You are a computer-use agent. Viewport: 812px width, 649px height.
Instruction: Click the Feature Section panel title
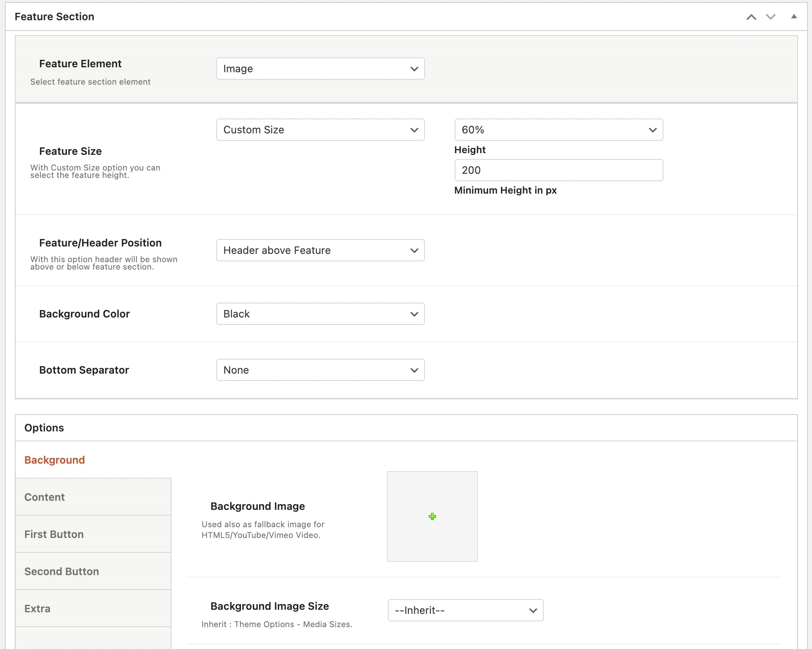(x=54, y=17)
